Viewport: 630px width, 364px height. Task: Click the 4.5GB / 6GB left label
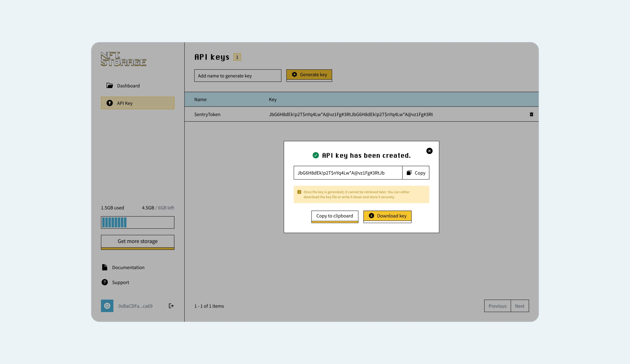(x=158, y=208)
